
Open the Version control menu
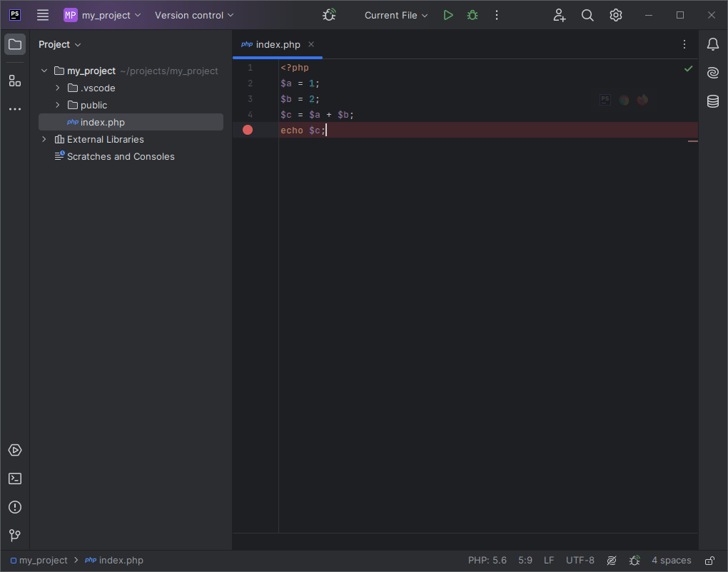point(194,15)
